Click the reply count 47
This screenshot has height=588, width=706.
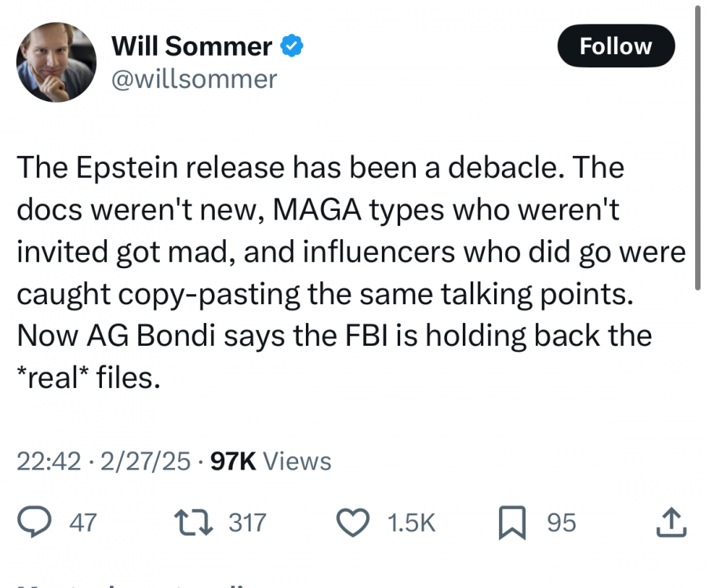(82, 522)
